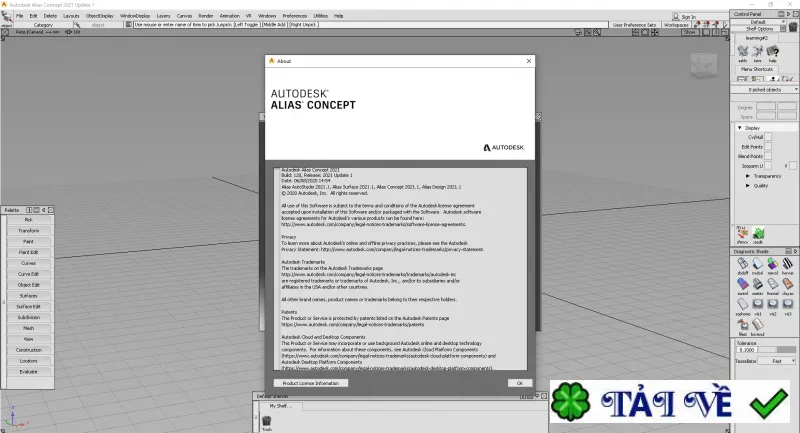800x433 pixels.
Task: Open the File menu
Action: point(19,16)
